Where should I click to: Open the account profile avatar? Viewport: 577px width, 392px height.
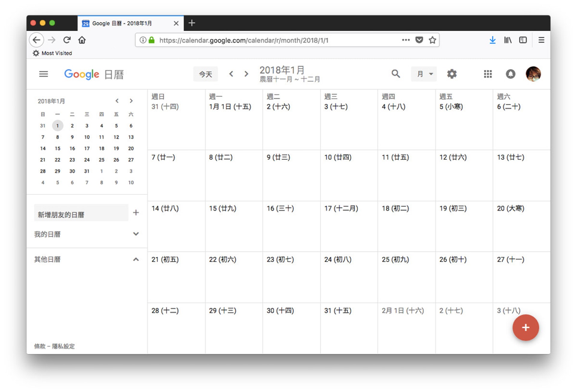pos(533,74)
